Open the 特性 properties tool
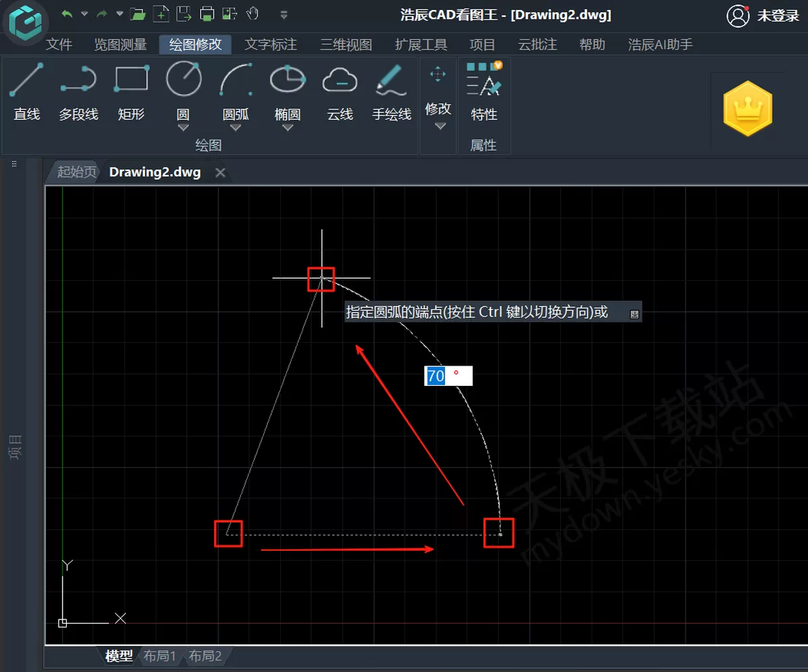 (x=484, y=92)
